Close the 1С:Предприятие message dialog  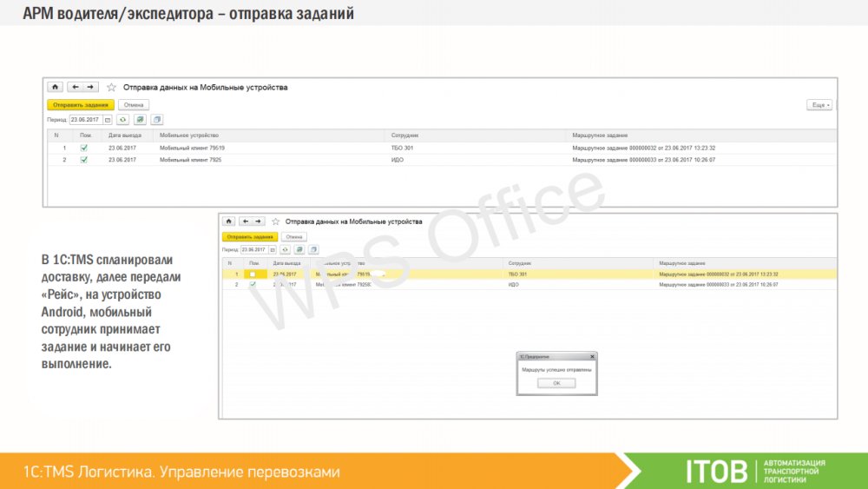[x=592, y=356]
